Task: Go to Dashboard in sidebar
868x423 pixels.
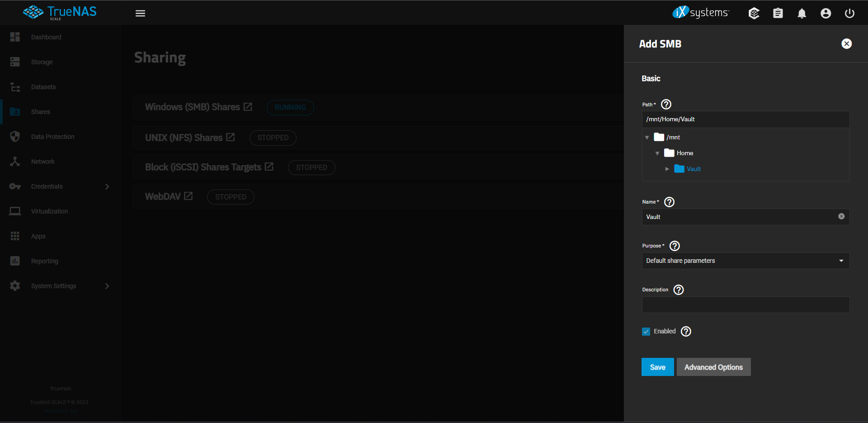Action: coord(61,37)
